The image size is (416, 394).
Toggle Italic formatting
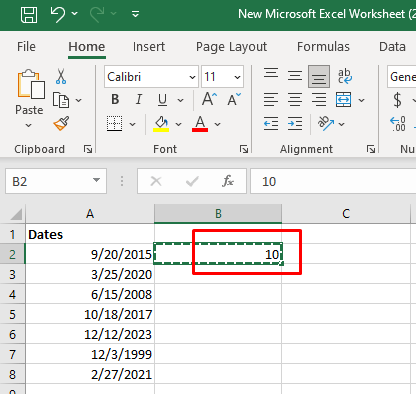pyautogui.click(x=139, y=99)
